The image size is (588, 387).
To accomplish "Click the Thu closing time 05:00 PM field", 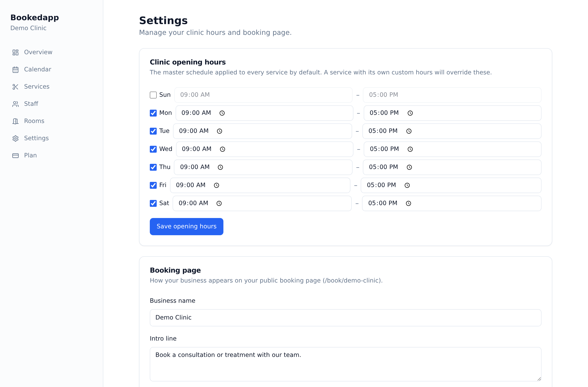I will click(452, 167).
